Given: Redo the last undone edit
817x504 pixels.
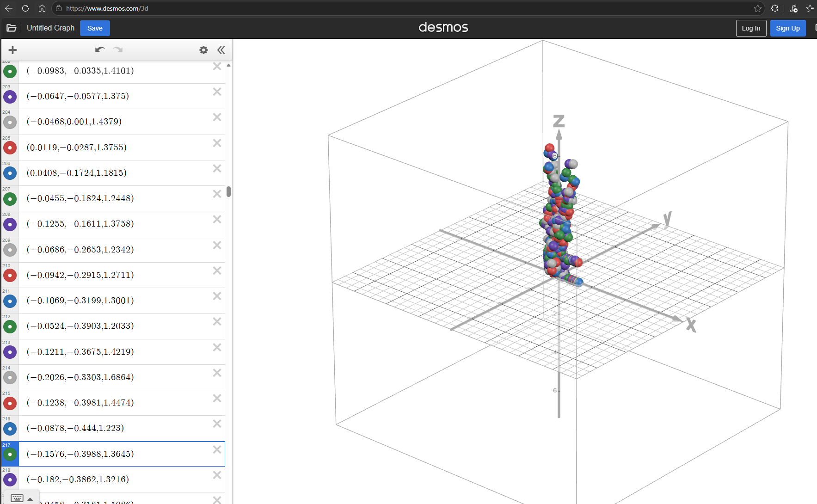Looking at the screenshot, I should pyautogui.click(x=118, y=49).
